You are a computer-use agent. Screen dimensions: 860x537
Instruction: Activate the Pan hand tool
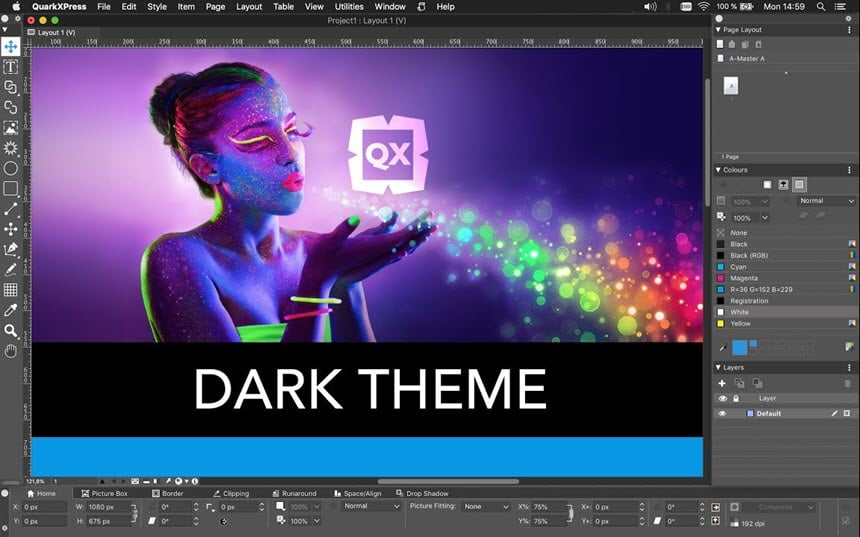[x=10, y=351]
